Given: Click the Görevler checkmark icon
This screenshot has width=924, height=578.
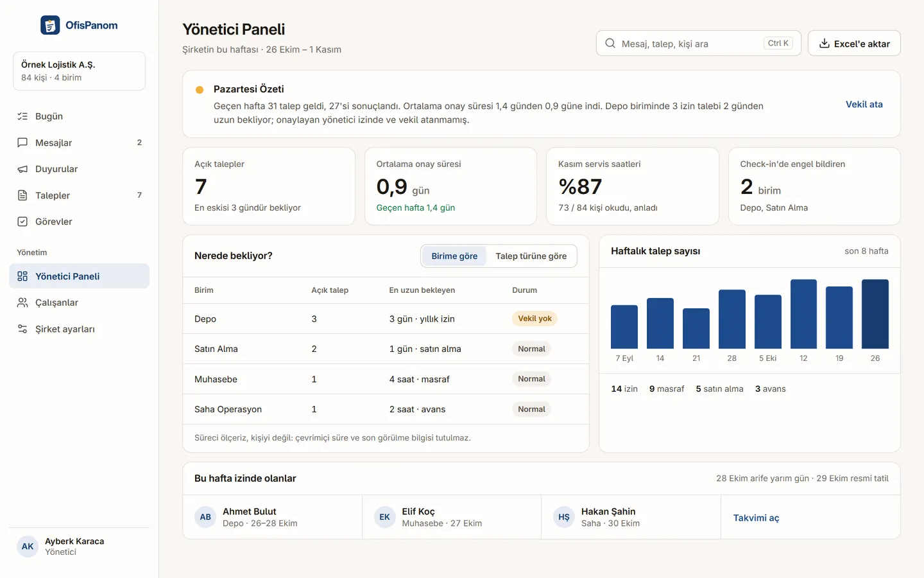Looking at the screenshot, I should pyautogui.click(x=22, y=222).
